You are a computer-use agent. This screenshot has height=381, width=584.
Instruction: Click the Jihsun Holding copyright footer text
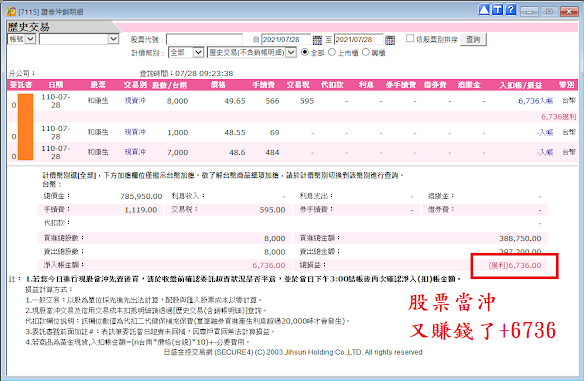pos(293,352)
